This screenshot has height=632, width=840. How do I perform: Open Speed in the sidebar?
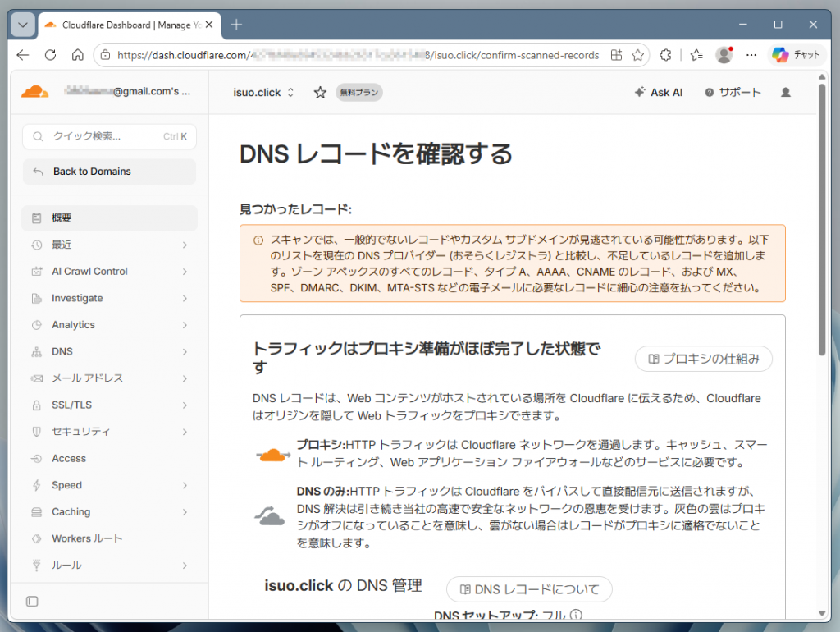pyautogui.click(x=109, y=485)
